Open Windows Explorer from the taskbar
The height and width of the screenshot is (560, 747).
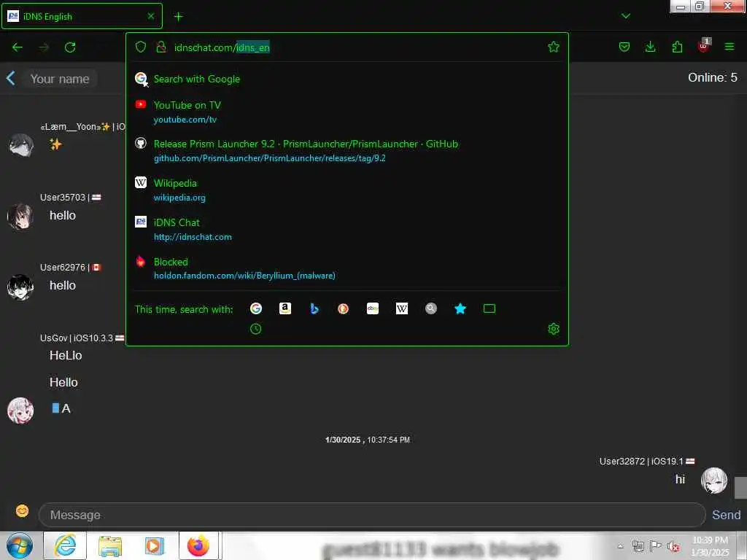click(x=110, y=545)
